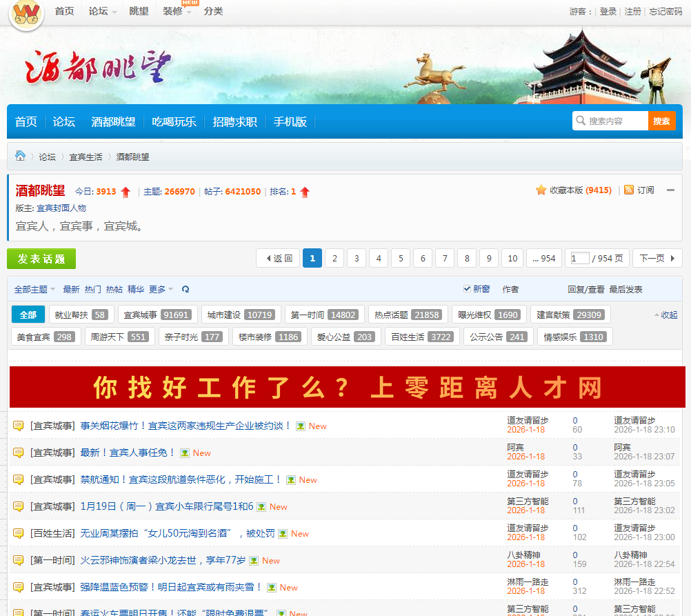Viewport: 691px width, 616px height.
Task: Open the 论坛 dropdown in top bar
Action: tap(102, 11)
